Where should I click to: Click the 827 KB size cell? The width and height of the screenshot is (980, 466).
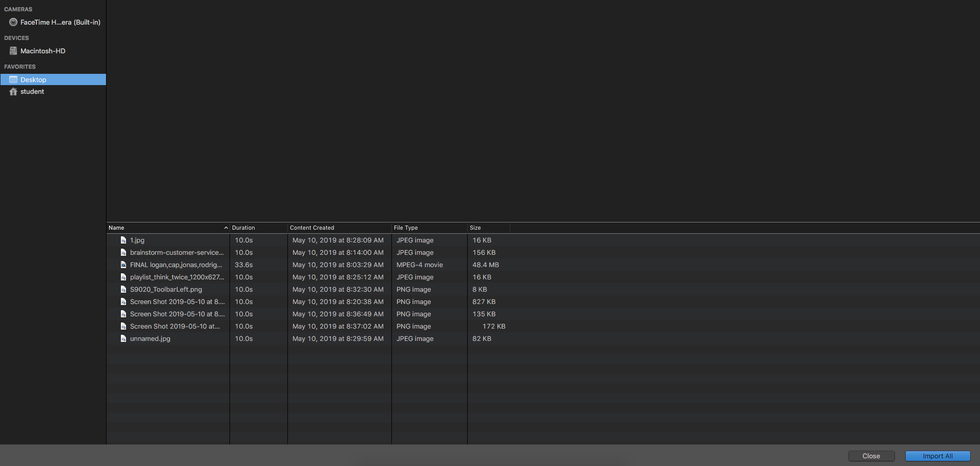(x=484, y=301)
